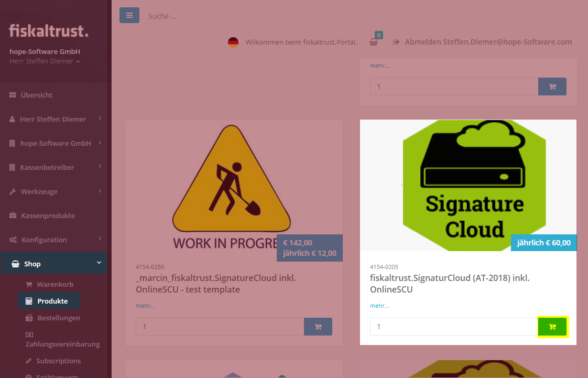Click the cart button below top mehr... link
The width and height of the screenshot is (588, 378).
552,87
